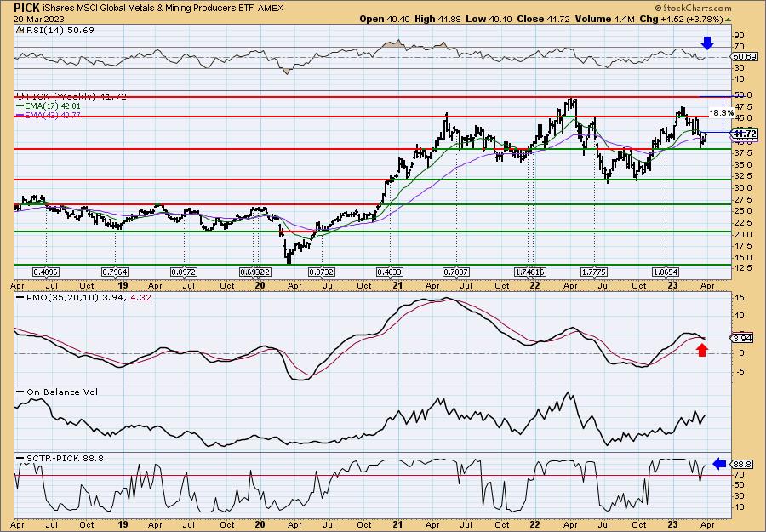
Task: Click the 1.0654 dividend marker
Action: [x=666, y=272]
